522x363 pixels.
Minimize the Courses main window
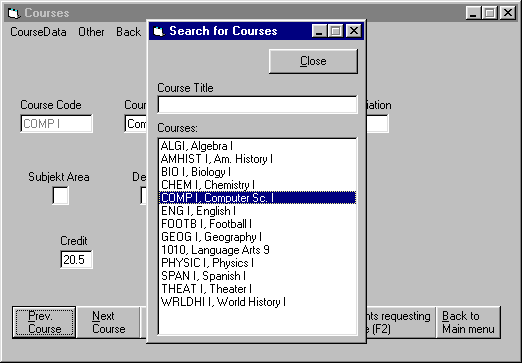pos(473,13)
